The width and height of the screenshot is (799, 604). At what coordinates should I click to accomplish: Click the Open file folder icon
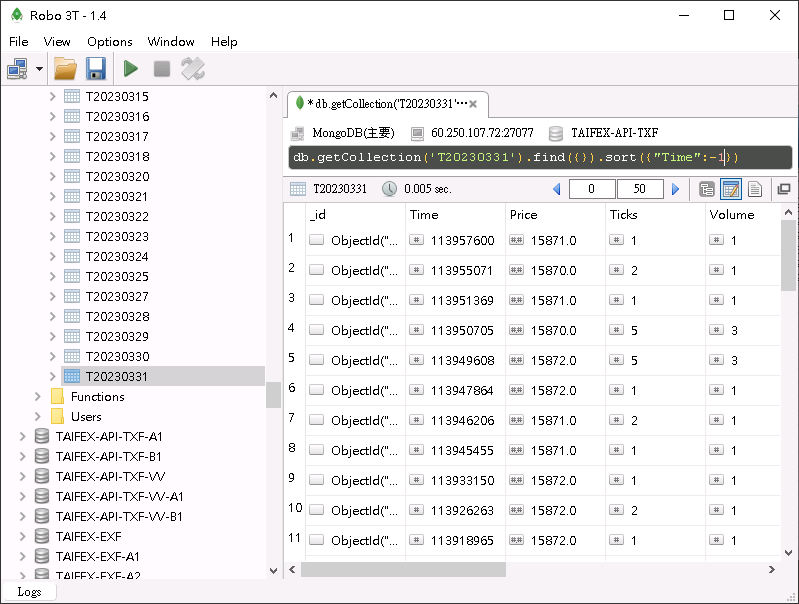65,69
